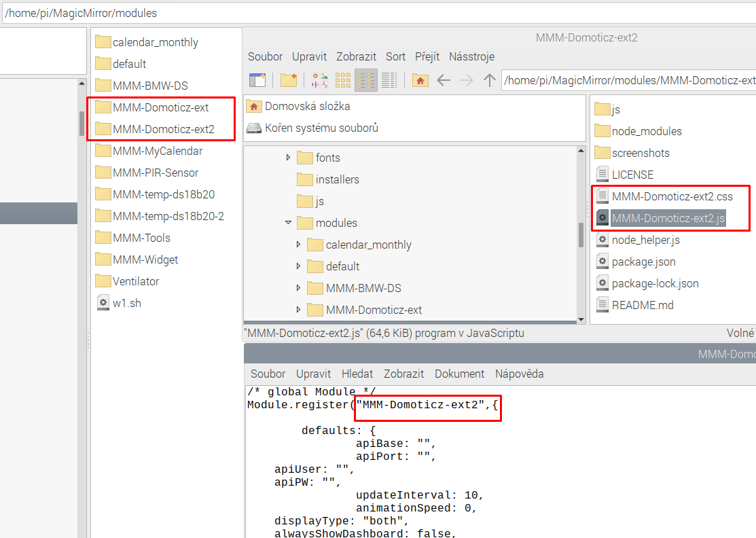Select the MMM-PIR-Sensor folder
The height and width of the screenshot is (538, 756).
click(x=147, y=173)
